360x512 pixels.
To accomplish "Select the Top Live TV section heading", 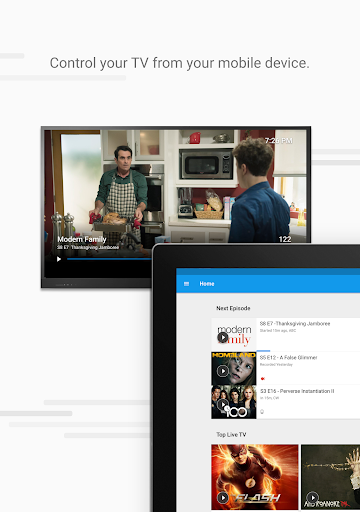I will 231,435.
